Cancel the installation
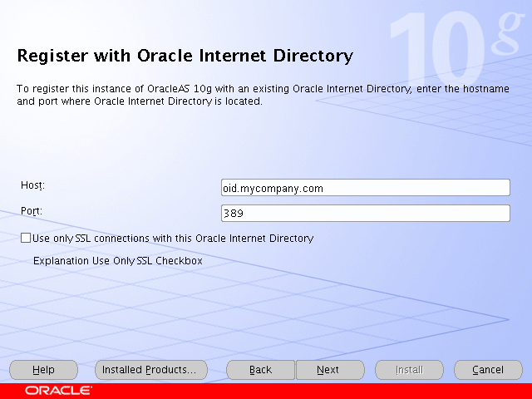The height and width of the screenshot is (399, 532). pyautogui.click(x=488, y=370)
